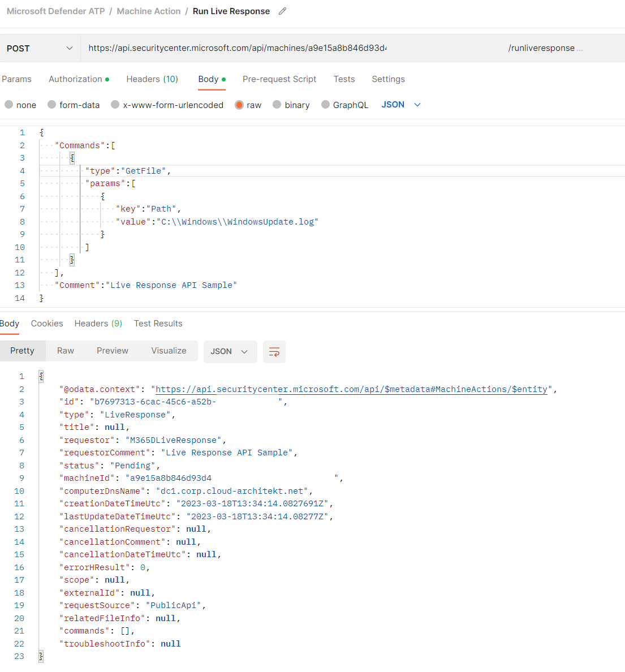Click the empty commands array in response
The height and width of the screenshot is (672, 625).
click(x=125, y=631)
